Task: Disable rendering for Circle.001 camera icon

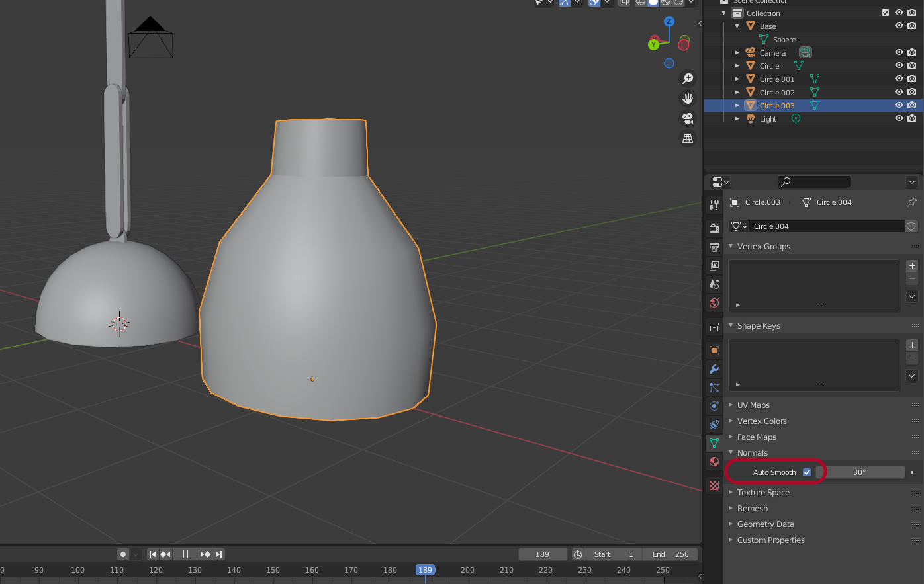Action: [912, 79]
